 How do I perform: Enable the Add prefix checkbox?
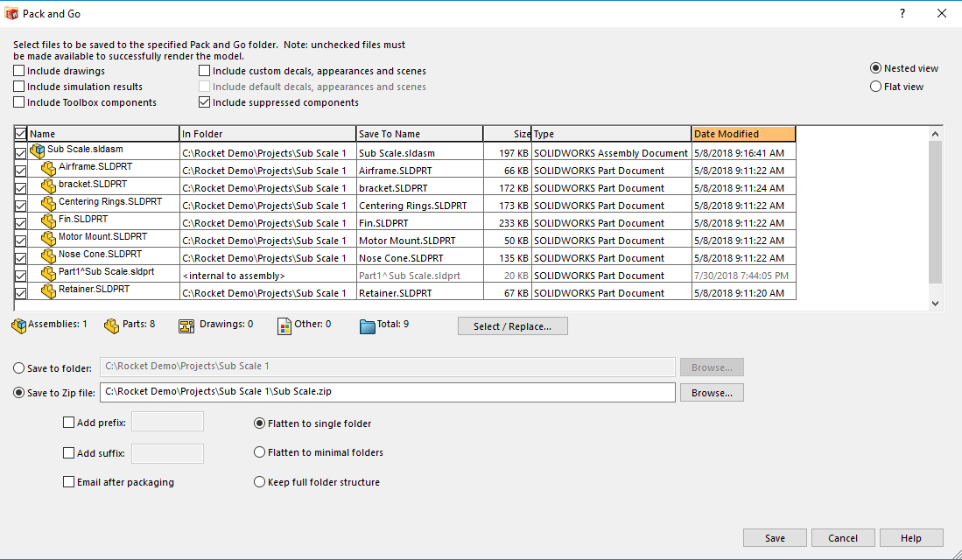[68, 422]
